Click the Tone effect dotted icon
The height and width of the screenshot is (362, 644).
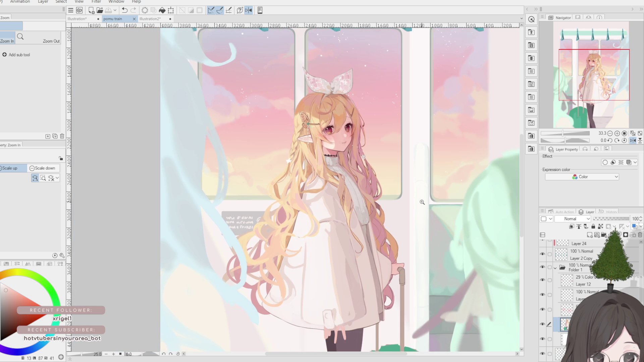tap(621, 162)
